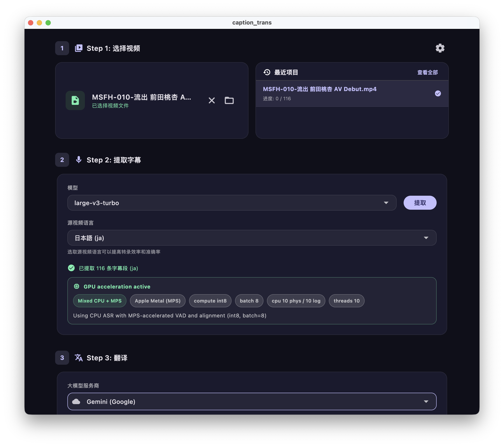Click the Apple Metal (MPS) chip

157,301
